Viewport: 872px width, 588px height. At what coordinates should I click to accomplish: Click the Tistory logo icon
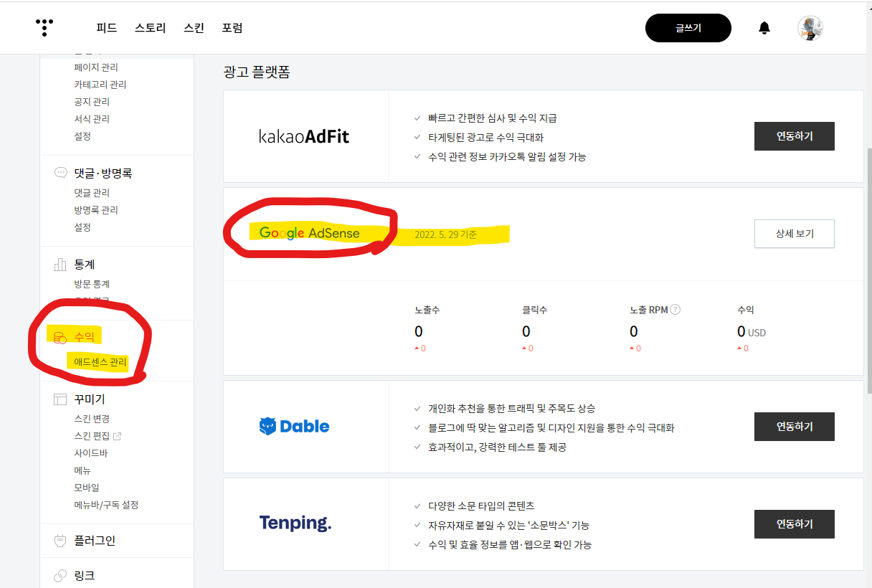pyautogui.click(x=44, y=27)
